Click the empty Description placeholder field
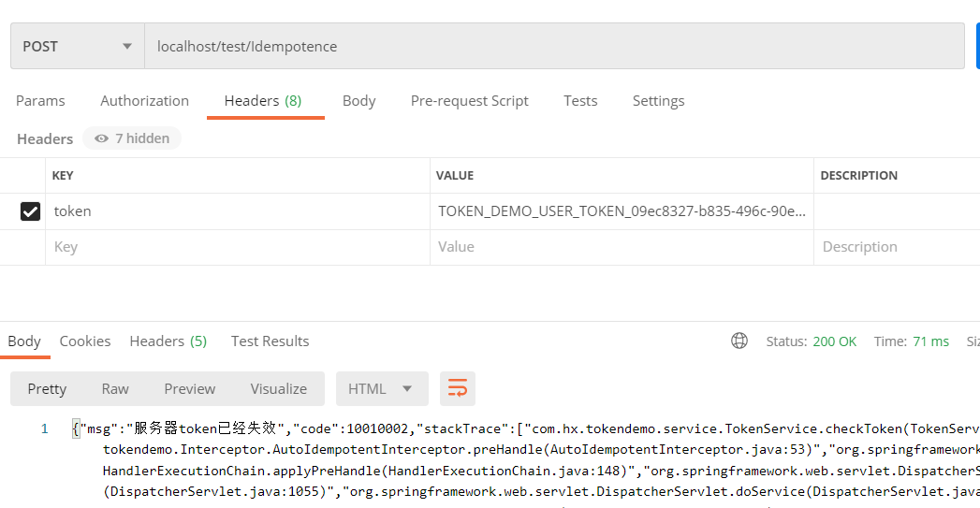The image size is (980, 508). click(897, 247)
